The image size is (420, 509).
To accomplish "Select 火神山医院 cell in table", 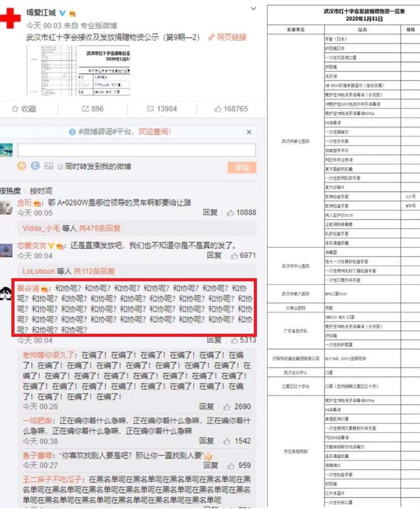I will pyautogui.click(x=296, y=308).
